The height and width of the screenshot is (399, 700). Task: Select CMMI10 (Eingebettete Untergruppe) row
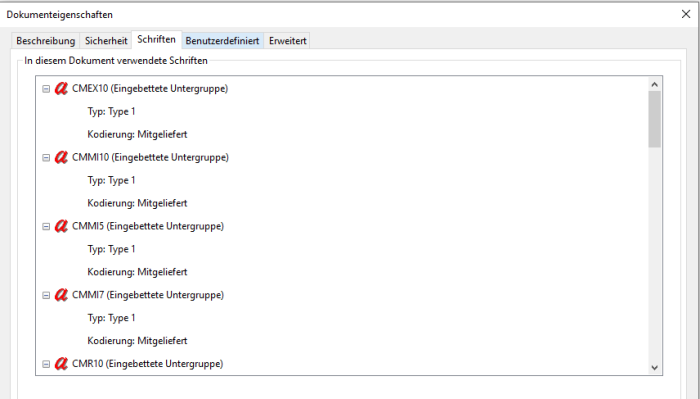pos(150,157)
